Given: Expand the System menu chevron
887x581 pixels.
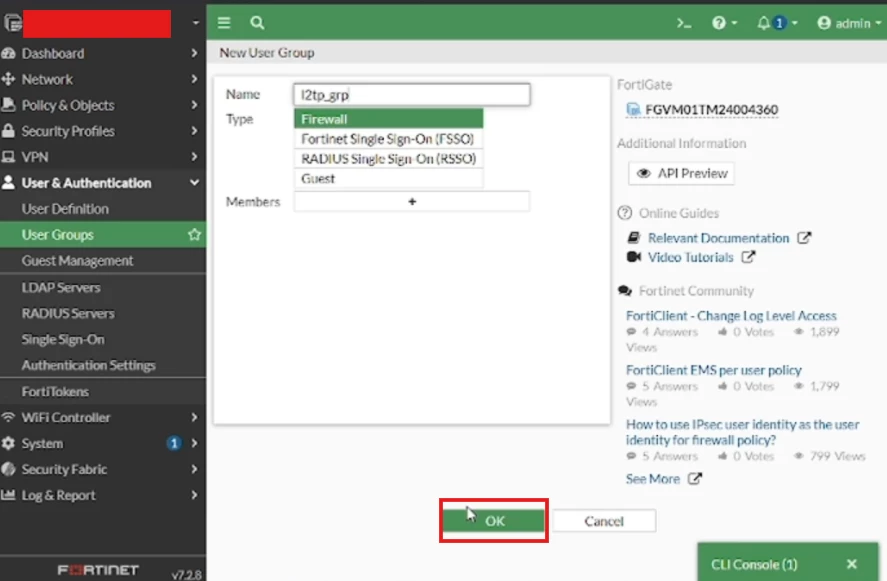Looking at the screenshot, I should click(x=194, y=443).
